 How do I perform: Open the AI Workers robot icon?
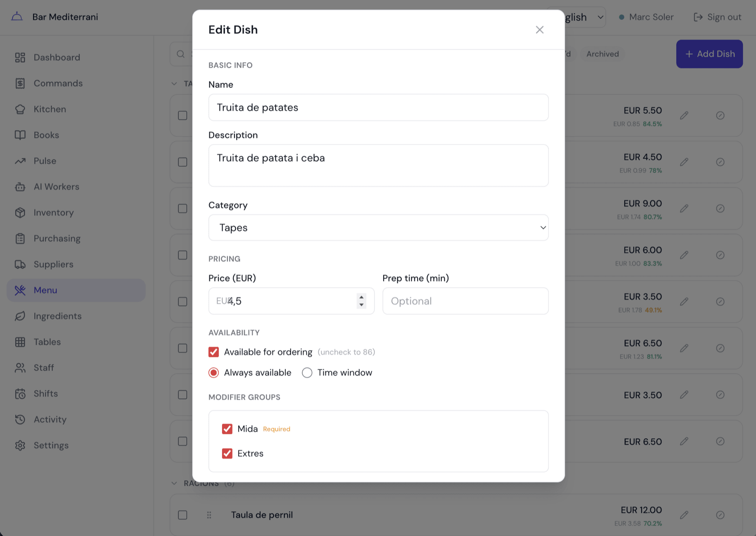click(x=20, y=187)
